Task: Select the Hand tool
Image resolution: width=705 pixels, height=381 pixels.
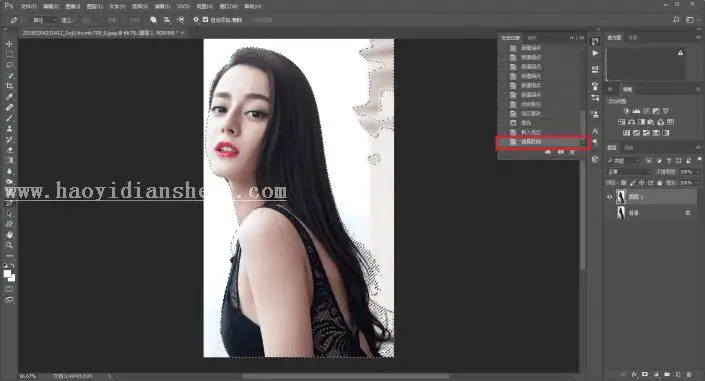Action: pyautogui.click(x=9, y=235)
